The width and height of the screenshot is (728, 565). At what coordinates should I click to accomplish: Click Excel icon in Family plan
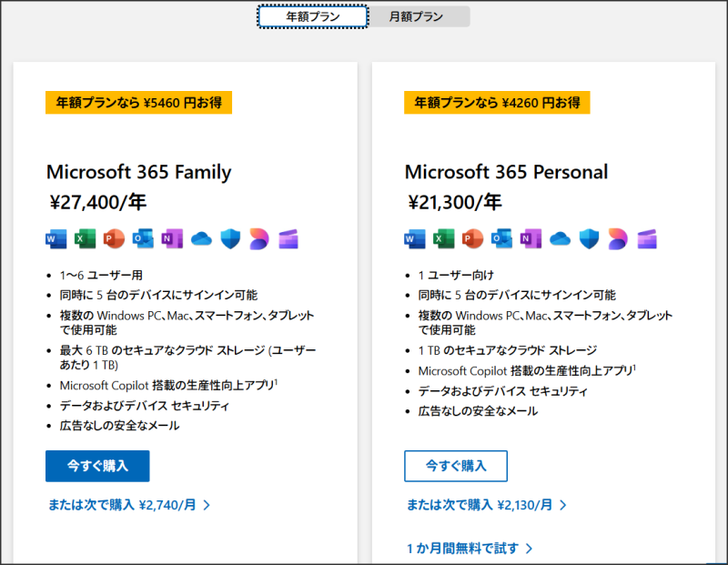click(86, 239)
